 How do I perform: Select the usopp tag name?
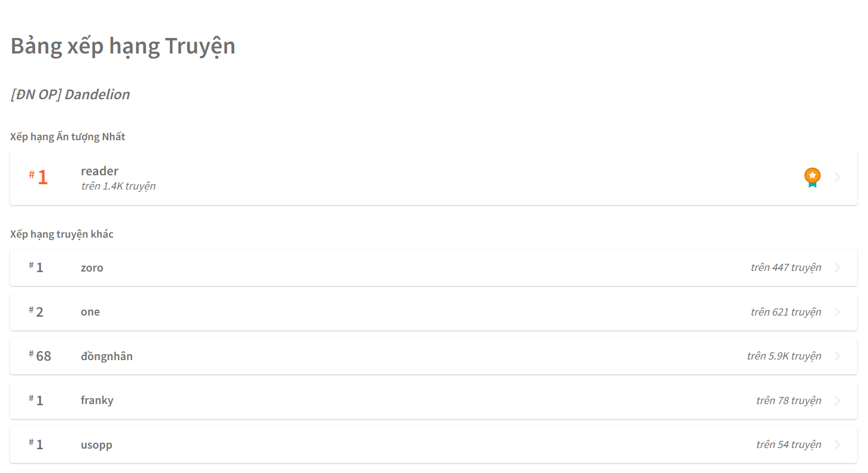pyautogui.click(x=96, y=445)
